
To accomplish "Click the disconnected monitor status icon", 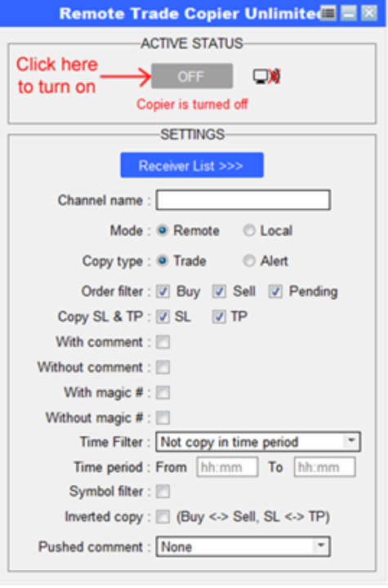I will pos(266,77).
